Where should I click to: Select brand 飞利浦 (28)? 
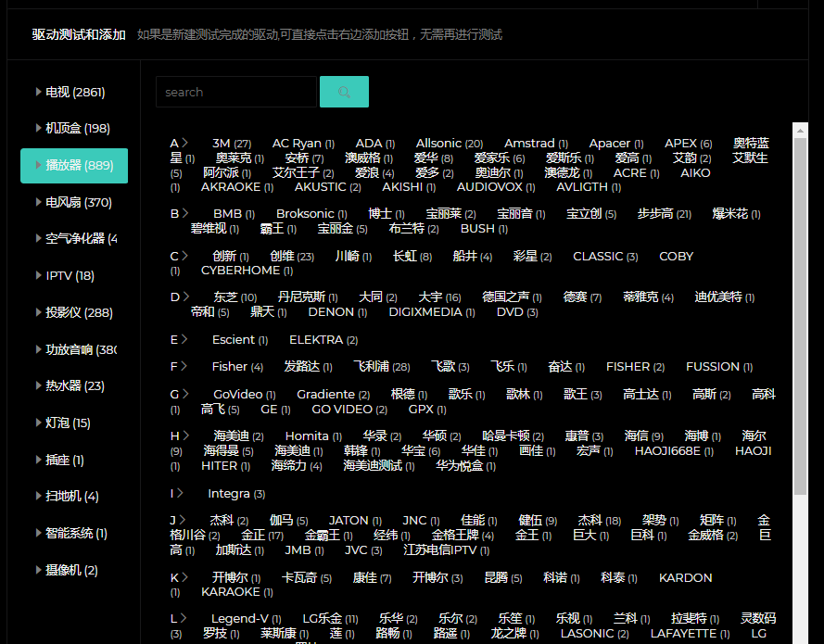coord(382,367)
